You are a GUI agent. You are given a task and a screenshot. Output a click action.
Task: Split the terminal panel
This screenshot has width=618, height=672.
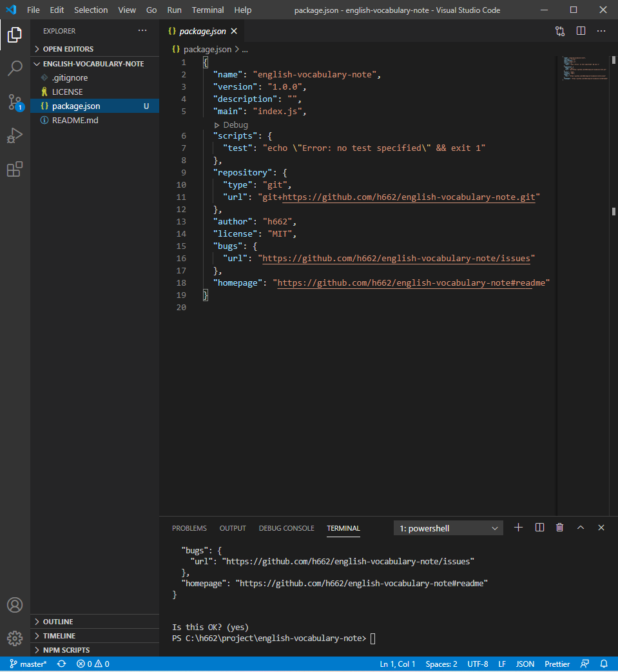[x=539, y=528]
